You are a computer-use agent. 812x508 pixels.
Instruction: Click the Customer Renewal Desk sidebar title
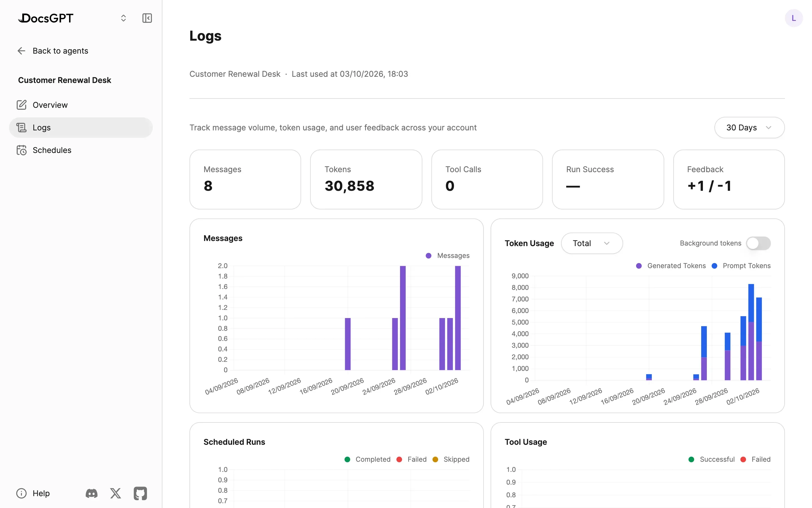(64, 80)
